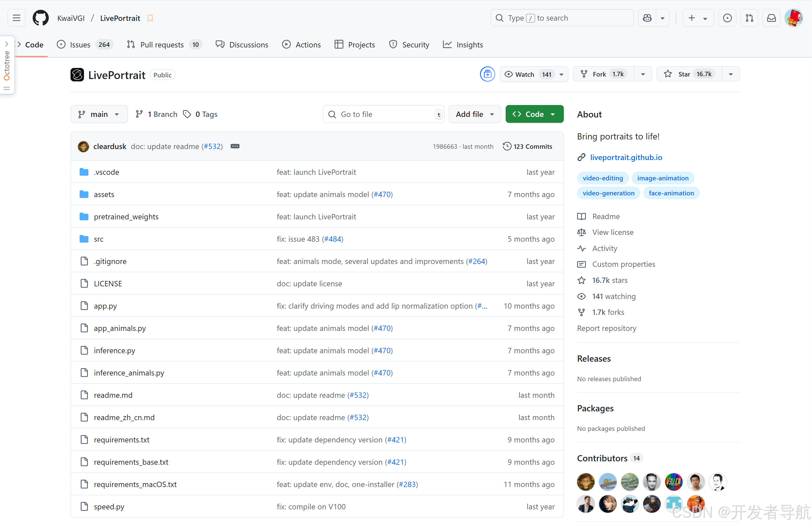
Task: Click the bookmark icon beside LivePortrait
Action: pyautogui.click(x=150, y=18)
